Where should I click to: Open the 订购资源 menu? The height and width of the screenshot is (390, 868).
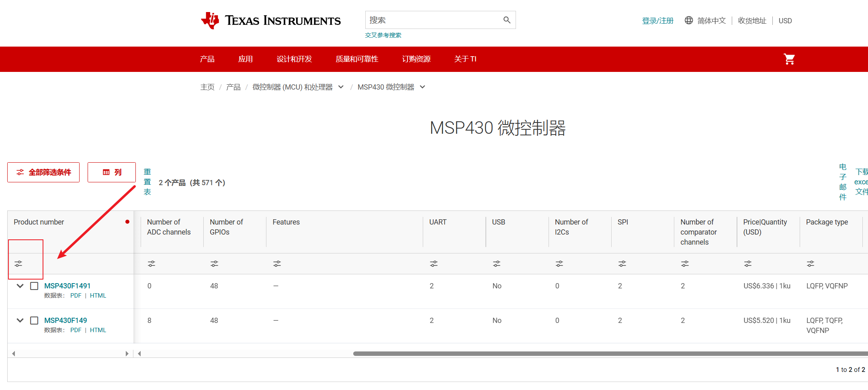[x=416, y=59]
